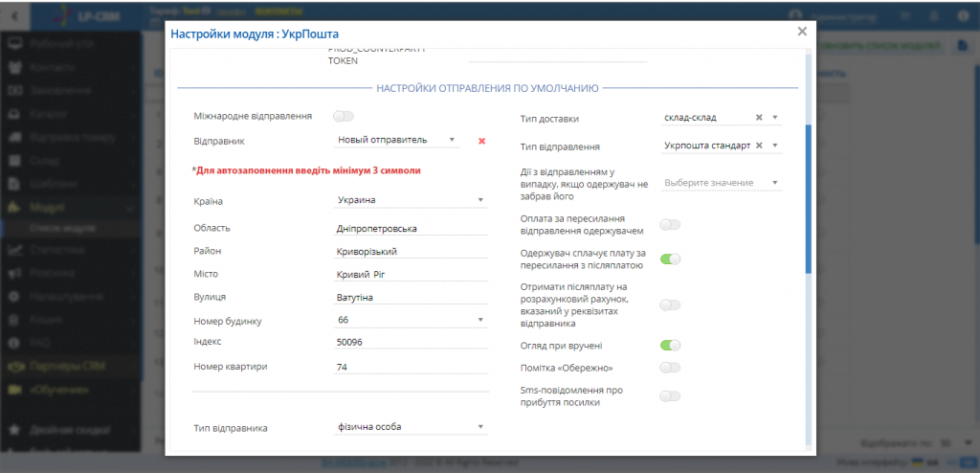Screen dimensions: 980x473
Task: Clear the Тип доставки value with x
Action: (x=759, y=117)
